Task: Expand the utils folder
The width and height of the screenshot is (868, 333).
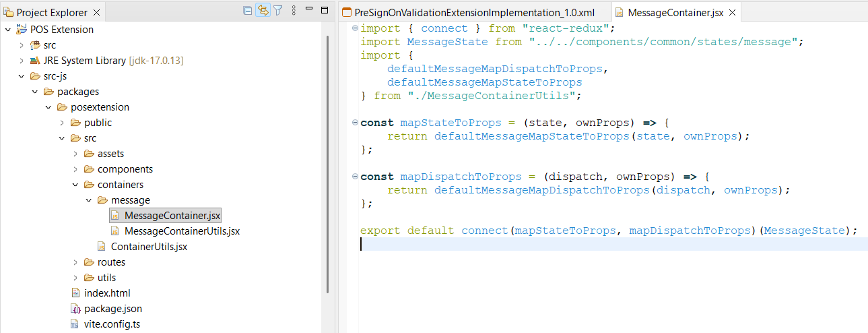Action: pos(75,278)
